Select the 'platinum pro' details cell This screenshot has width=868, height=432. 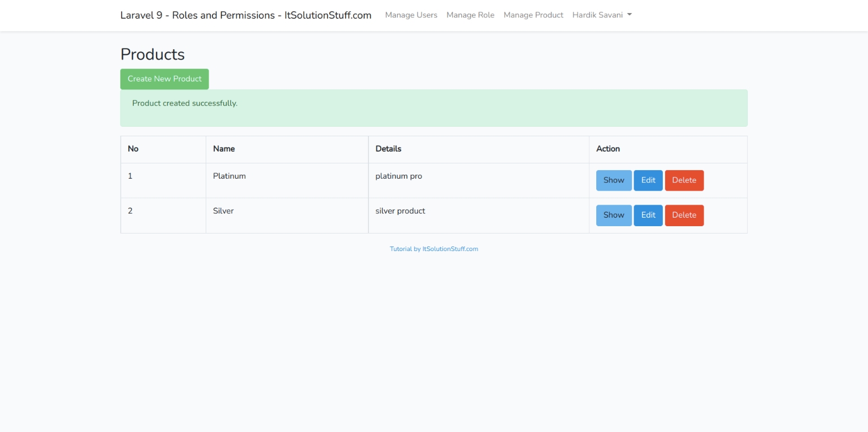398,176
